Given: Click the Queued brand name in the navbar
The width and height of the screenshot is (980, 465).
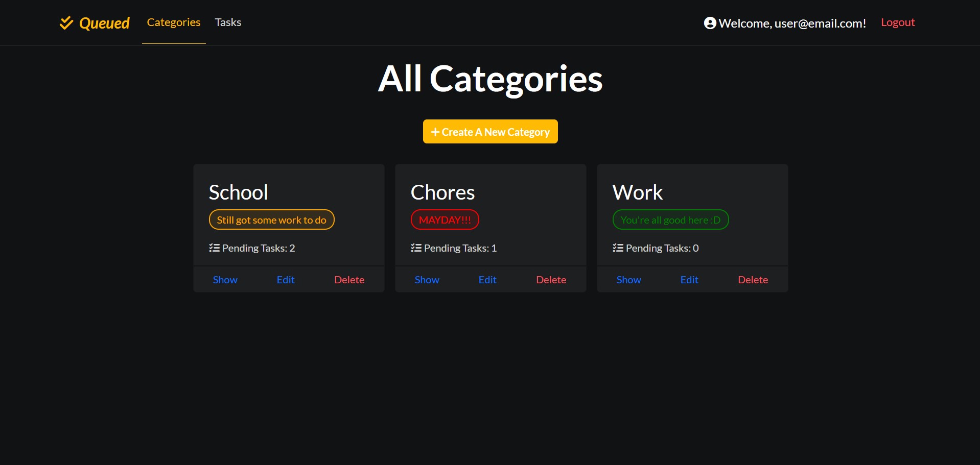Looking at the screenshot, I should click(104, 22).
